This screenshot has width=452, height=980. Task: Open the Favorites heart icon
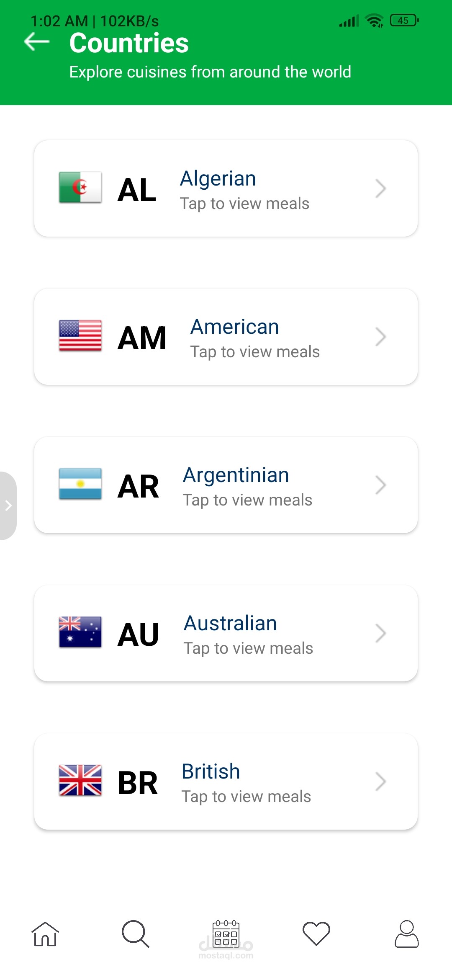316,934
